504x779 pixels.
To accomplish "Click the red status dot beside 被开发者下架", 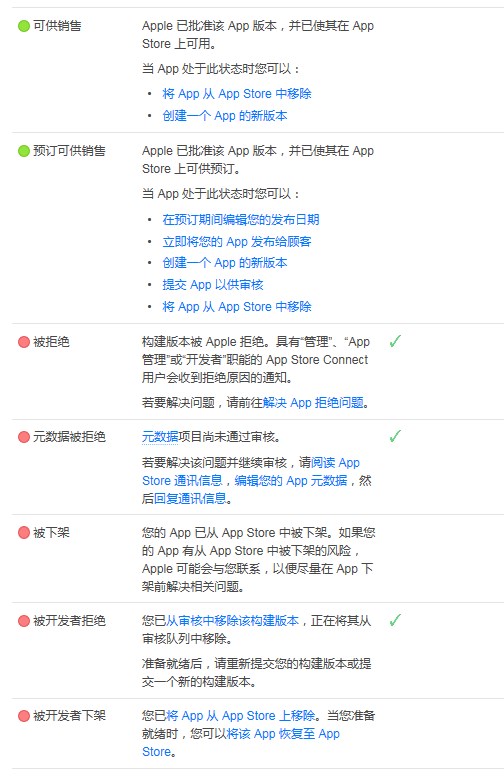I will (x=24, y=716).
